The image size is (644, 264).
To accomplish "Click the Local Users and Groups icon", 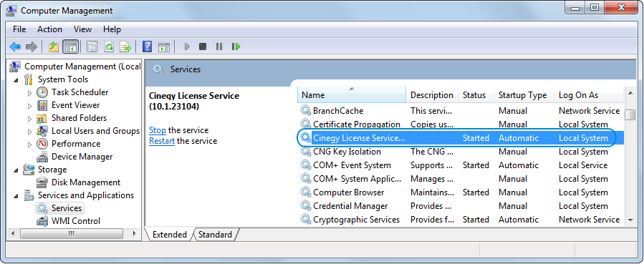I will (42, 131).
